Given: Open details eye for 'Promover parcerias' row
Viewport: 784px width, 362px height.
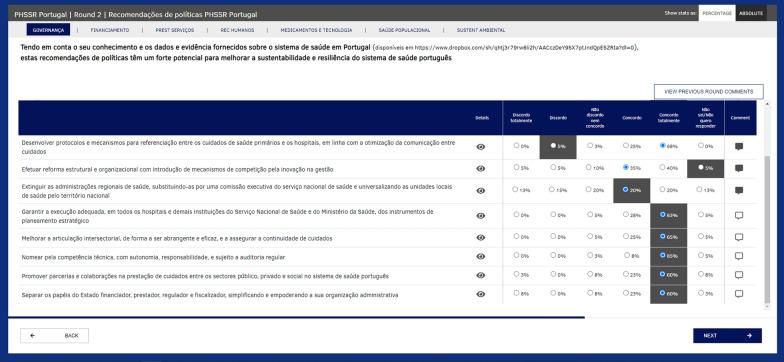Looking at the screenshot, I should [481, 276].
